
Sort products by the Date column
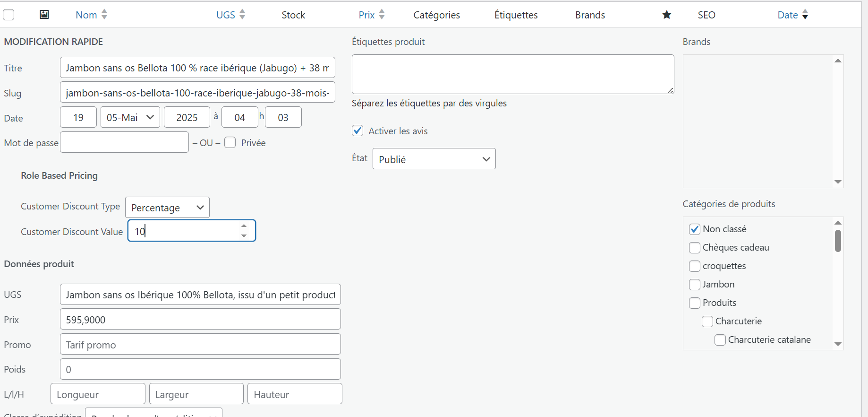[x=787, y=15]
